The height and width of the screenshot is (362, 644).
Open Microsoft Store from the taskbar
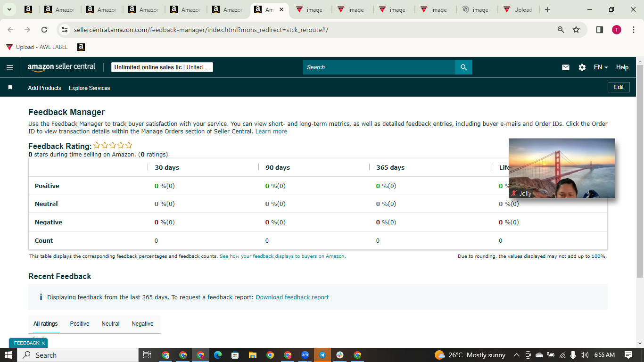click(235, 355)
